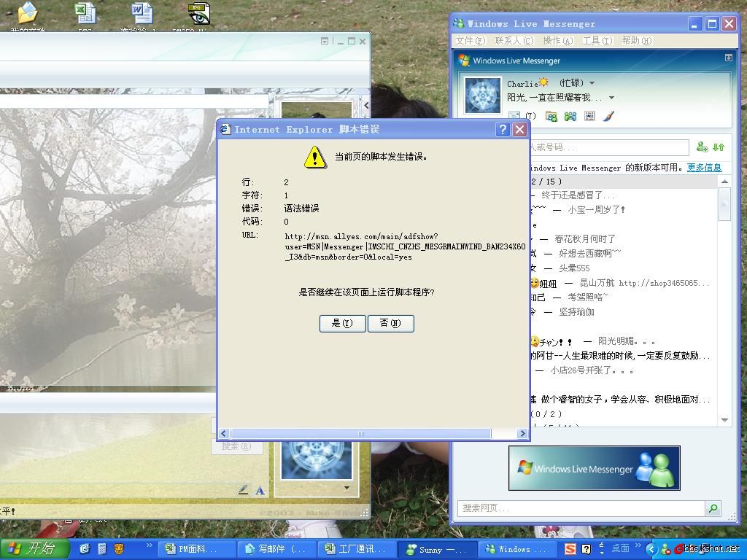The image size is (747, 560).
Task: Select the contact row mentioning 做个睿智的女子
Action: pos(623,400)
